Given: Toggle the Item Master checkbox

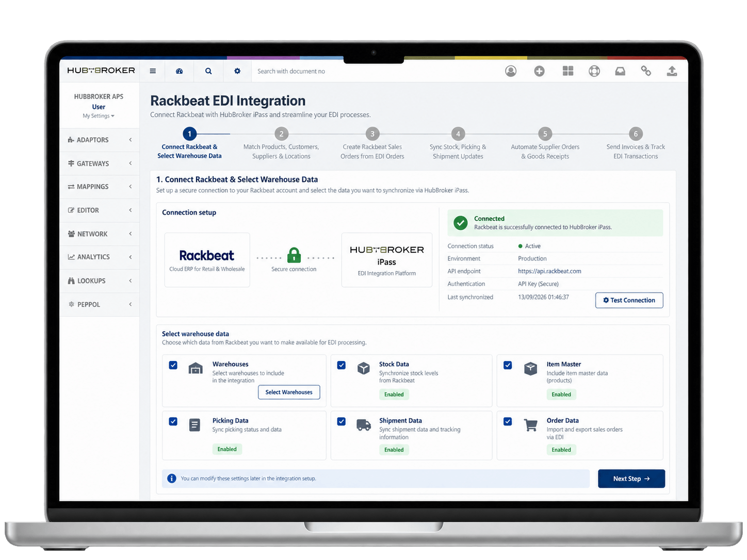Looking at the screenshot, I should coord(508,365).
